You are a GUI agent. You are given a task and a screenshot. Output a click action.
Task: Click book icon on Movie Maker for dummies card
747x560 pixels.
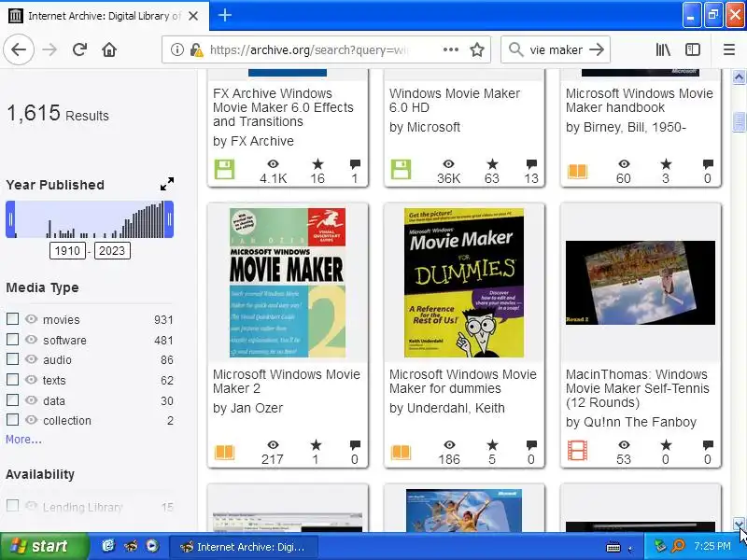(401, 452)
